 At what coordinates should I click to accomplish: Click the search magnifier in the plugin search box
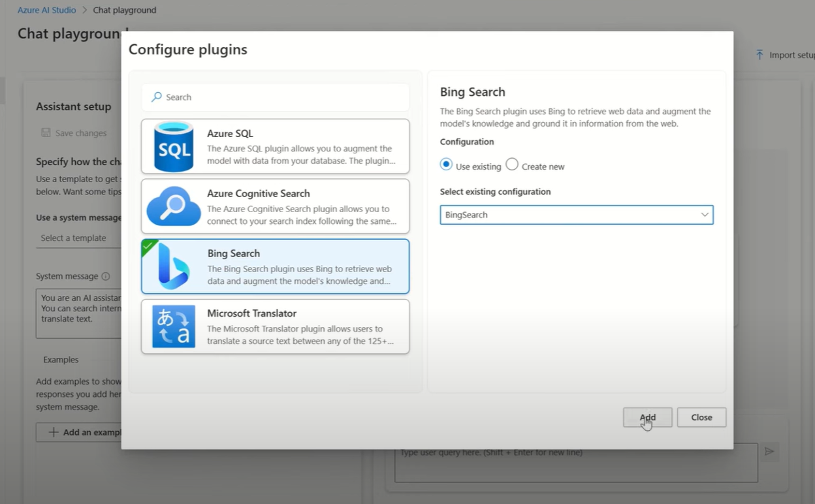pyautogui.click(x=157, y=97)
